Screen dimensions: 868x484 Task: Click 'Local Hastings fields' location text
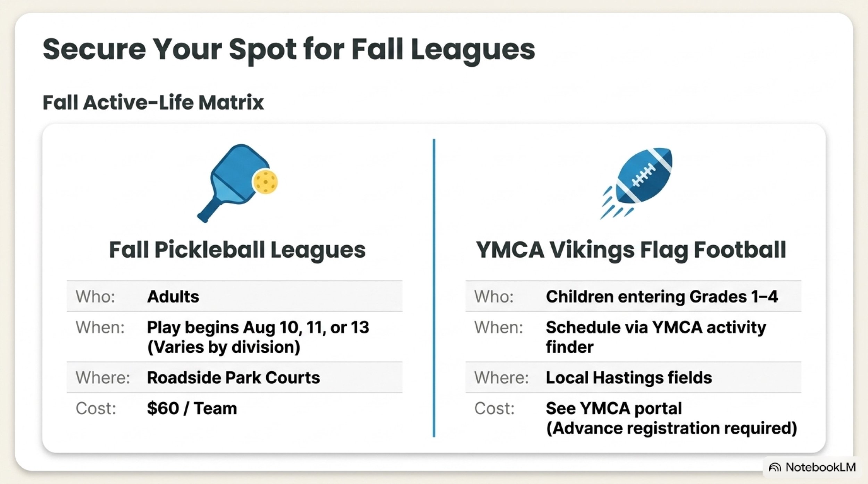[629, 377]
